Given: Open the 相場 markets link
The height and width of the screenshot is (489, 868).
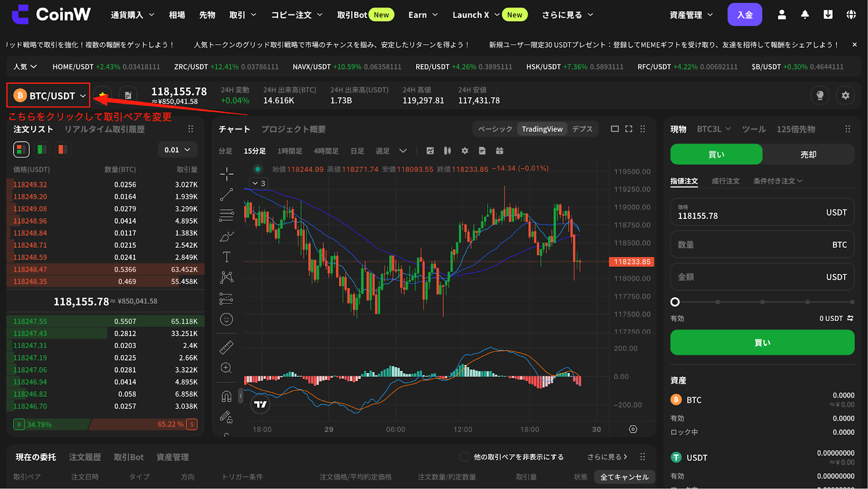Looking at the screenshot, I should click(x=177, y=15).
